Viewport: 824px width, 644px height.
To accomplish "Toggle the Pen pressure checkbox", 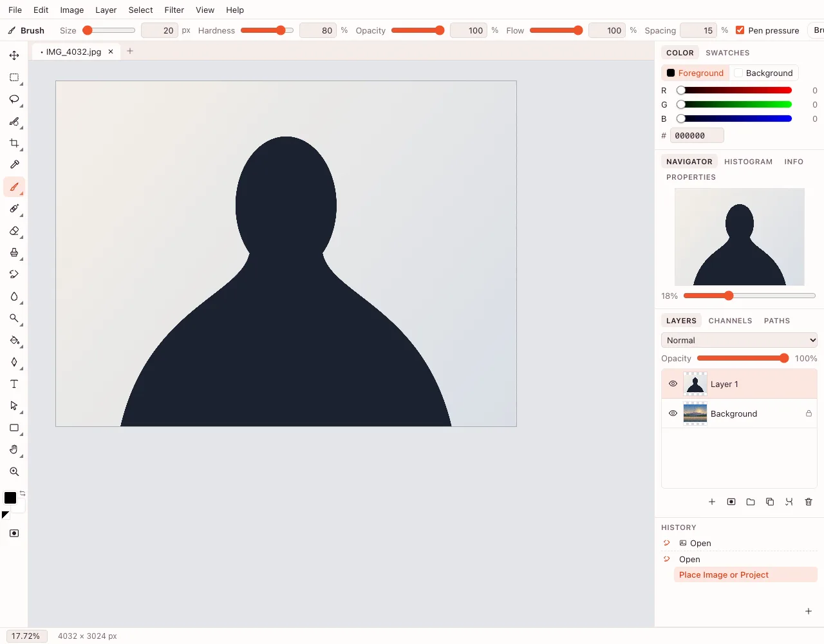I will pyautogui.click(x=740, y=30).
